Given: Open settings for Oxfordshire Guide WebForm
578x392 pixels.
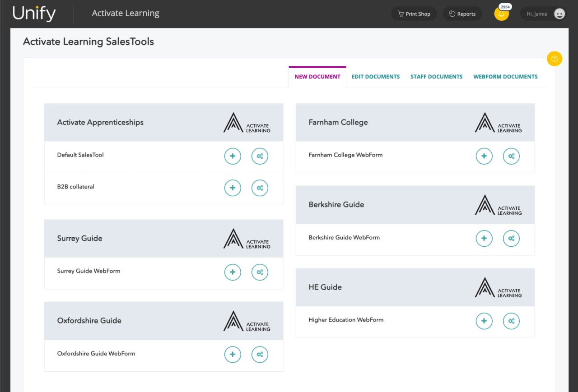Looking at the screenshot, I should [x=260, y=355].
